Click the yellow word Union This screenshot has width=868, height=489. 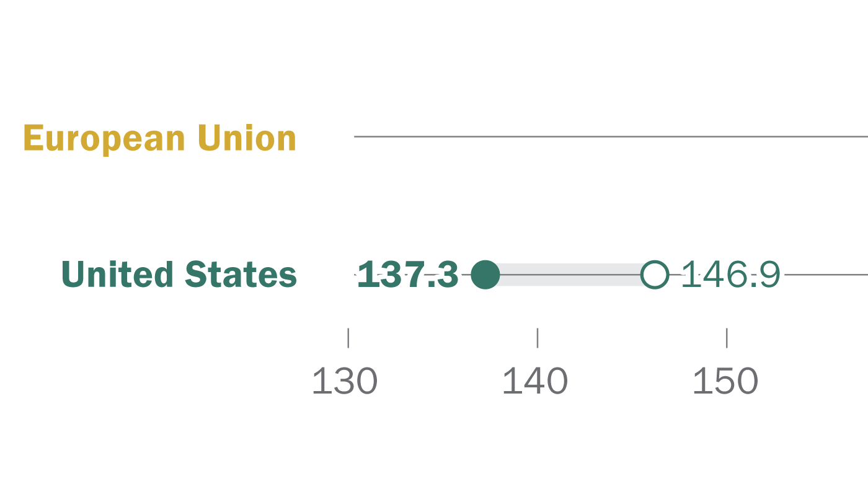coord(247,138)
